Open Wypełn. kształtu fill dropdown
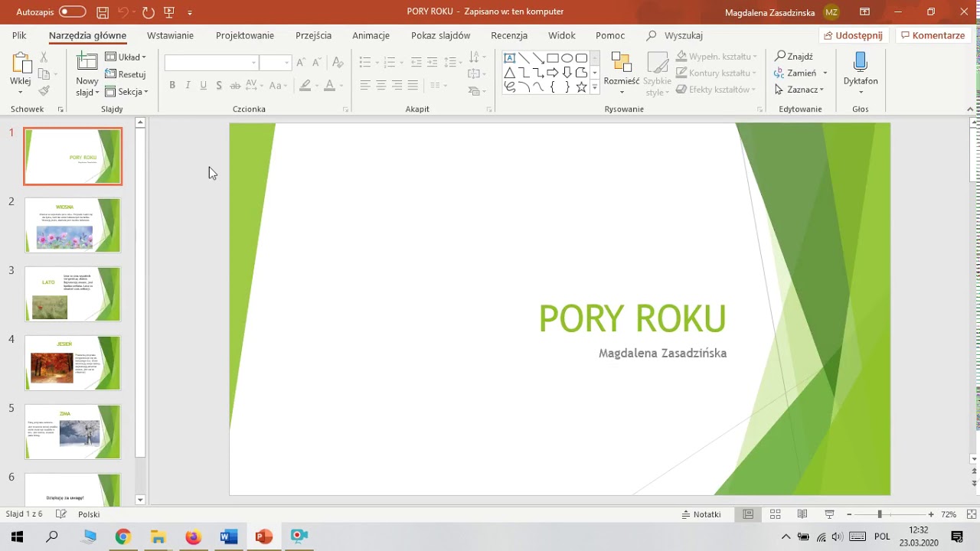 (717, 57)
